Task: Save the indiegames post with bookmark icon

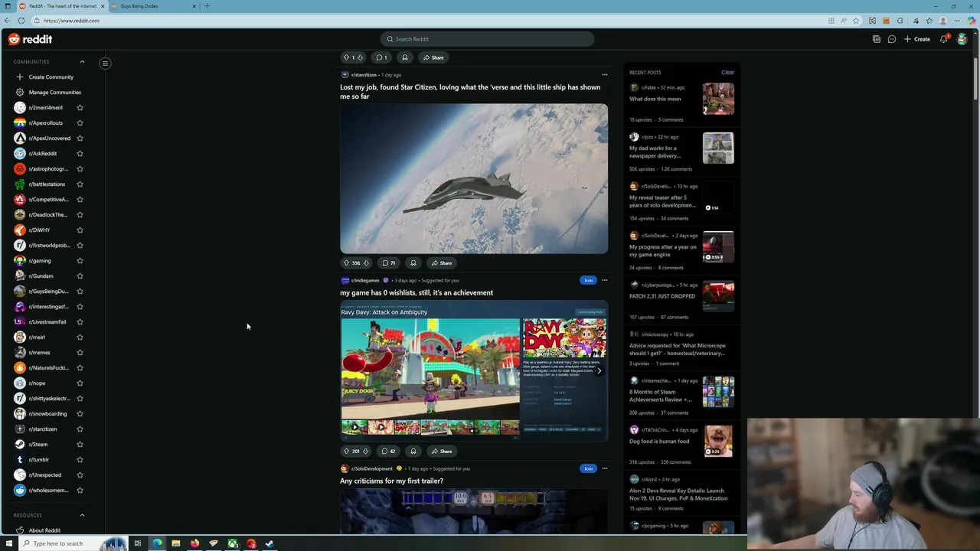Action: [x=413, y=451]
